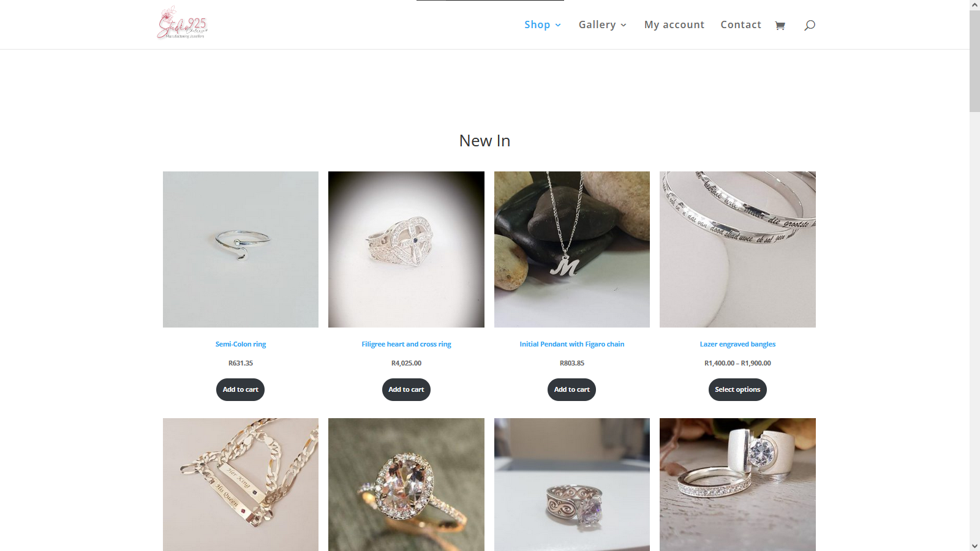Open Filigree heart and cross ring link
Screen dimensions: 980x551
click(406, 344)
